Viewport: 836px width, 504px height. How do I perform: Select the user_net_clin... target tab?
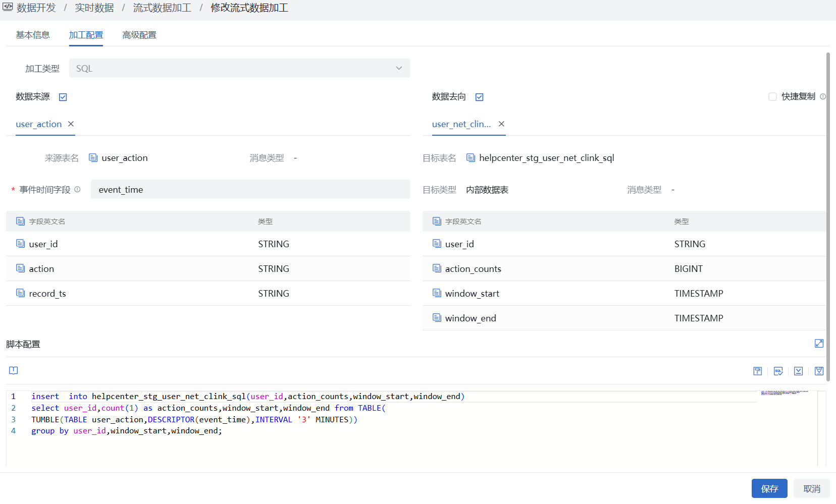pos(461,124)
